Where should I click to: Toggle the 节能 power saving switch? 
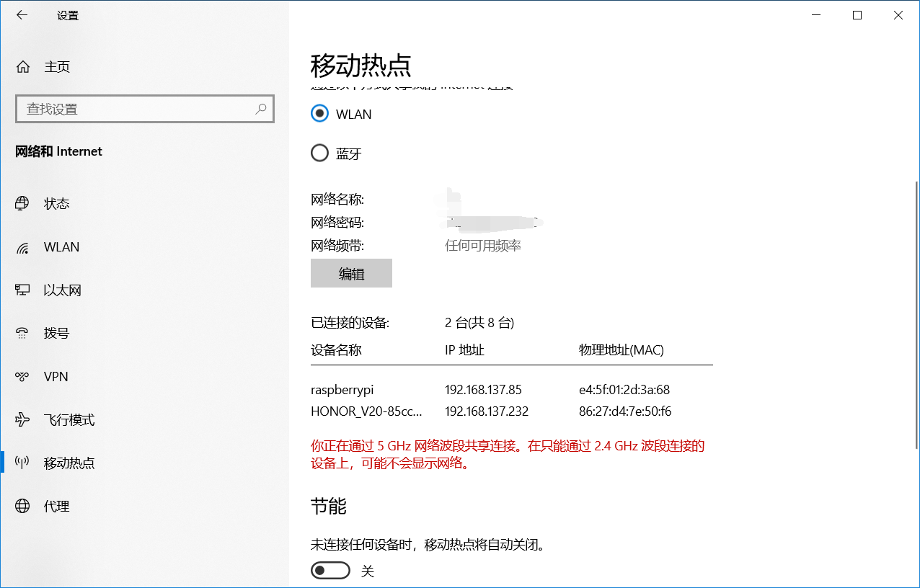click(x=330, y=571)
